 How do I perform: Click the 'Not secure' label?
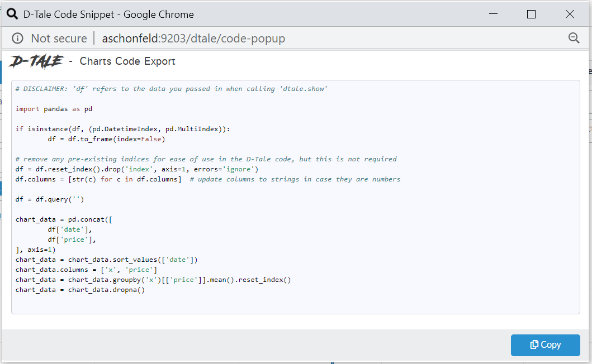click(59, 38)
